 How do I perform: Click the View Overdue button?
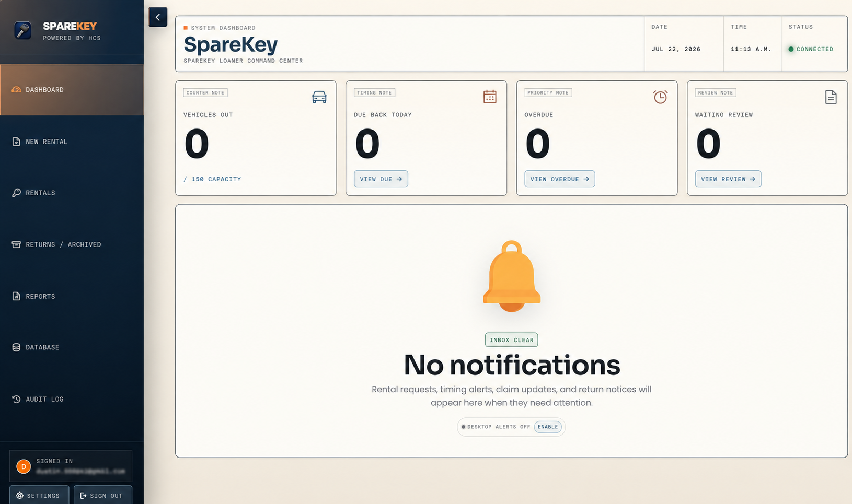click(560, 179)
